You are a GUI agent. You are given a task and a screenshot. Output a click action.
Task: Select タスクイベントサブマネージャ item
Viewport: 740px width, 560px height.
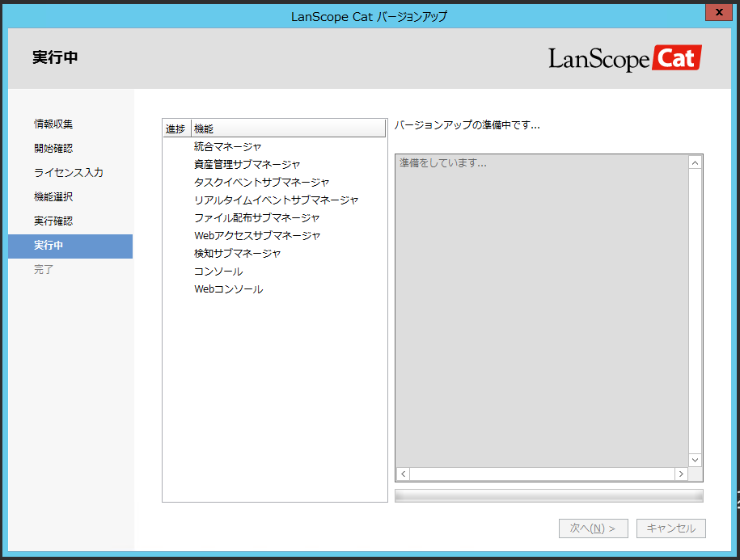coord(260,182)
